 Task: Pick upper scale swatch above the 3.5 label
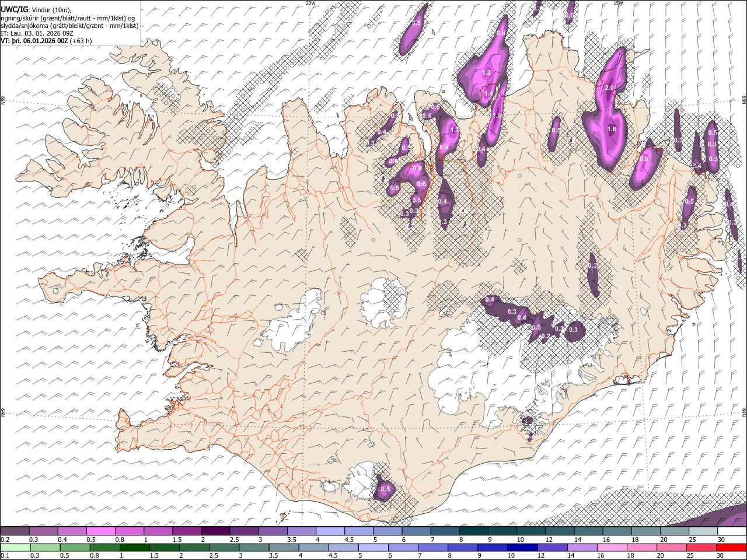coord(302,531)
